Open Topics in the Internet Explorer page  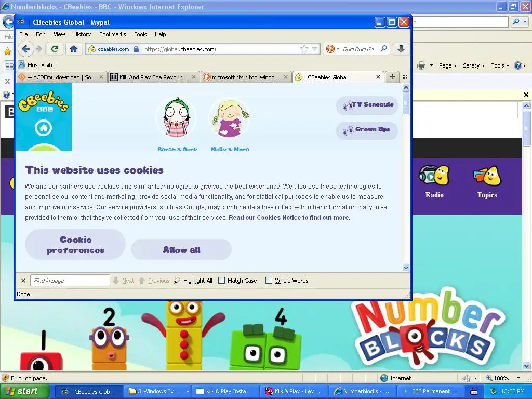pos(487,181)
